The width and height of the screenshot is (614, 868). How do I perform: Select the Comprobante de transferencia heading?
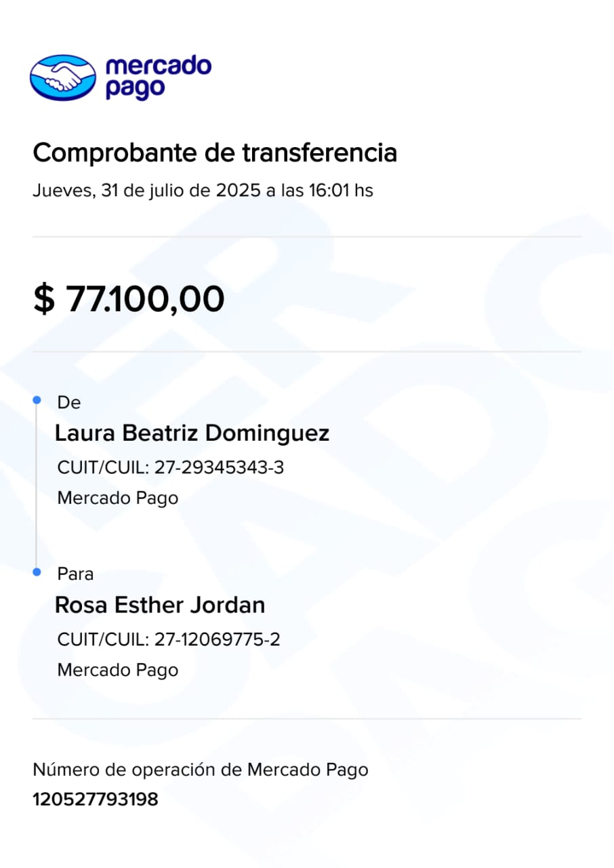[215, 153]
